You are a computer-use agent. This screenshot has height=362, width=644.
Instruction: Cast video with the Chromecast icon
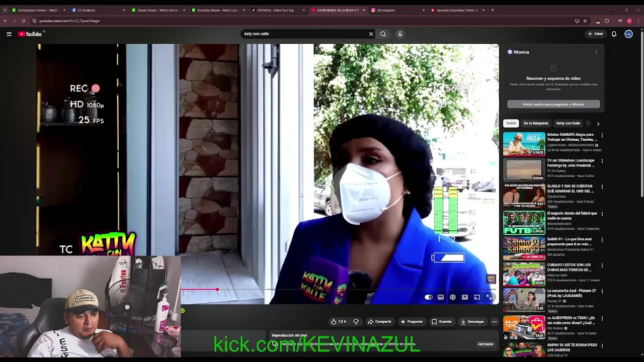coord(477,297)
